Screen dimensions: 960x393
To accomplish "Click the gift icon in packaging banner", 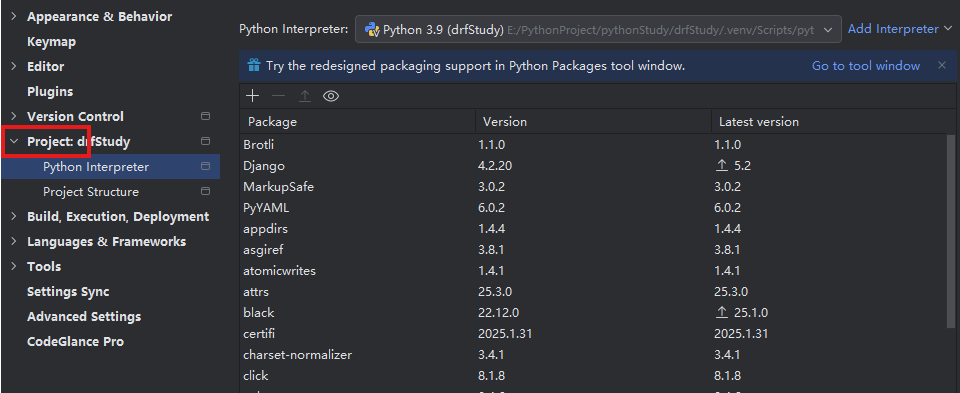I will pos(253,66).
